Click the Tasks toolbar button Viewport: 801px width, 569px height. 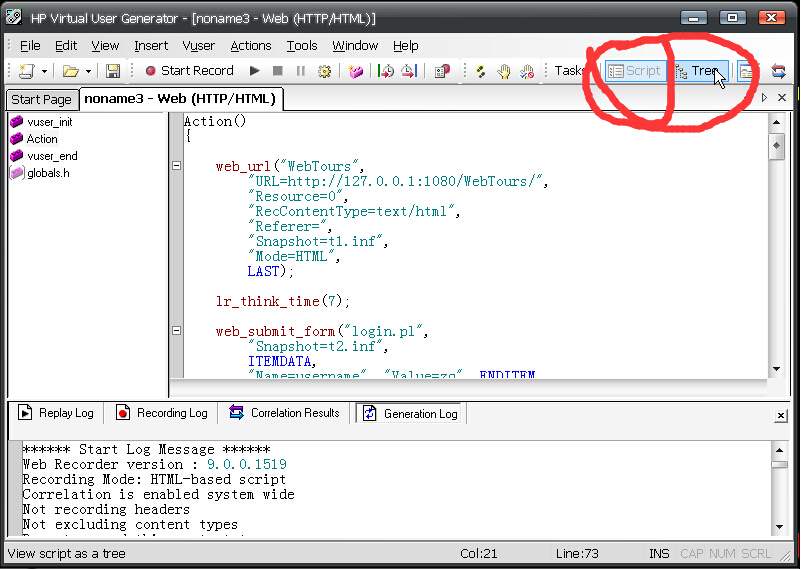coord(570,70)
